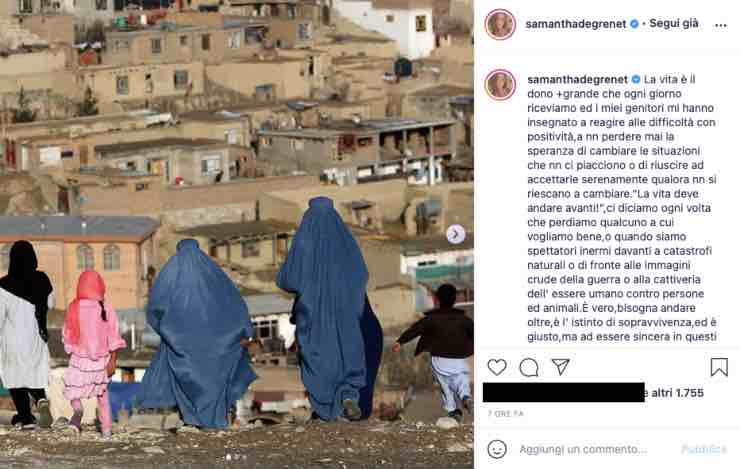Click the post caption text block
740x469 pixels.
tap(622, 208)
